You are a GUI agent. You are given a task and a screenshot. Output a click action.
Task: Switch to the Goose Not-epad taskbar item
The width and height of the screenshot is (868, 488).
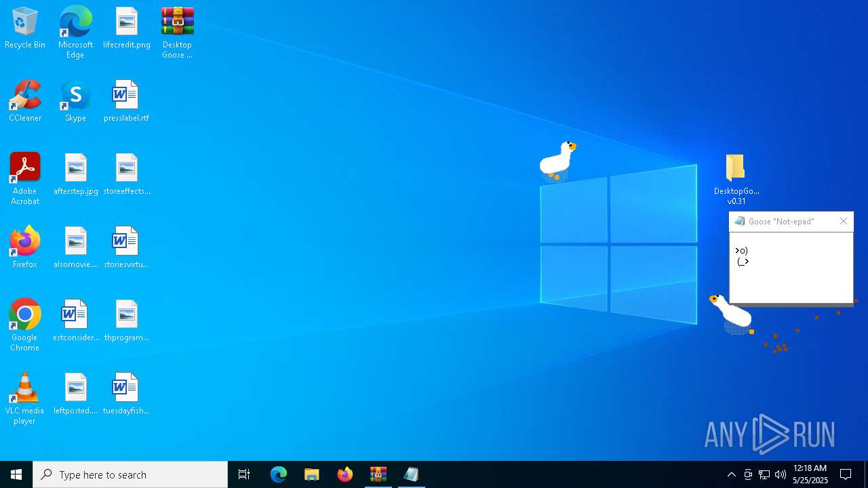point(412,474)
